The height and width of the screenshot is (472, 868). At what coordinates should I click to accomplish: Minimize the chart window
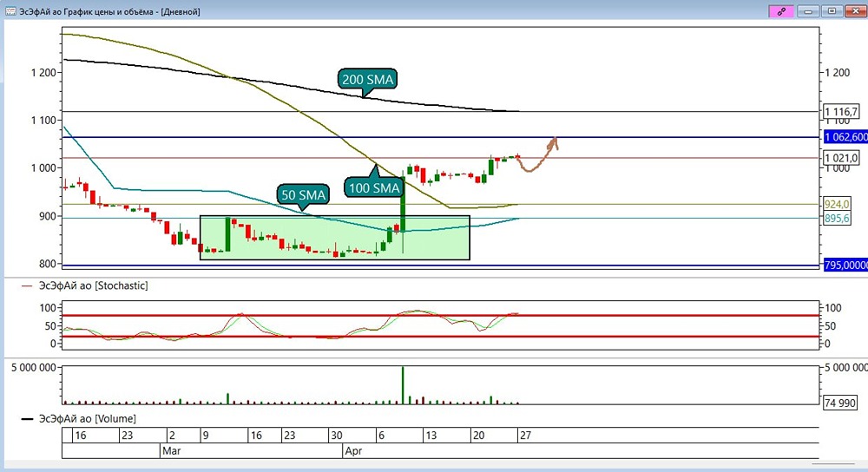[x=807, y=11]
